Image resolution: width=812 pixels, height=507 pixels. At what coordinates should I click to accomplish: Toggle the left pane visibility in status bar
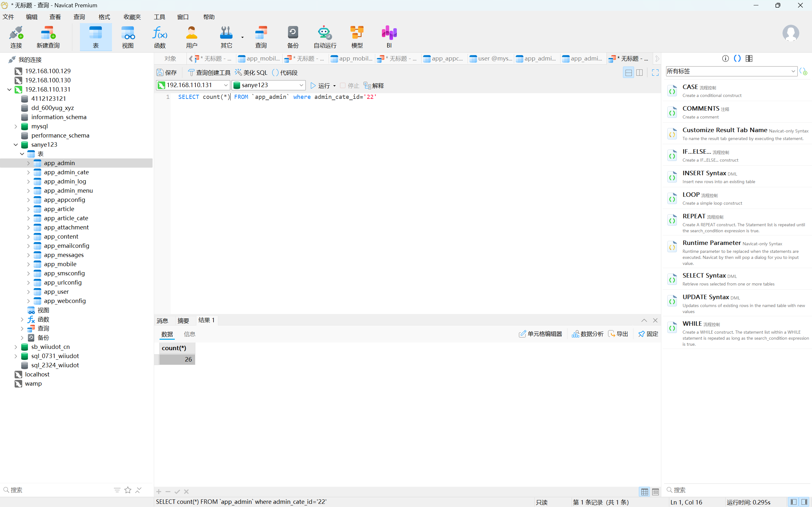tap(794, 502)
